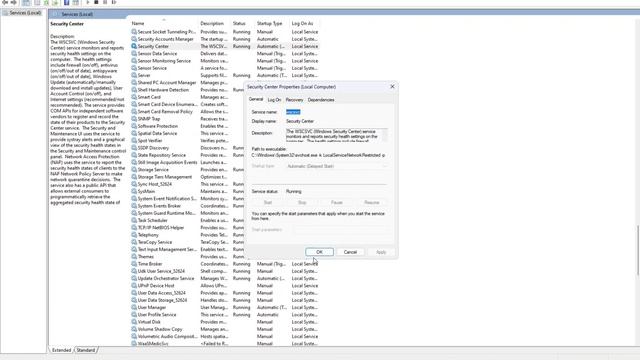Screen dimensions: 640x360
Task: Click the Description box scrollbar in dialog
Action: click(385, 135)
